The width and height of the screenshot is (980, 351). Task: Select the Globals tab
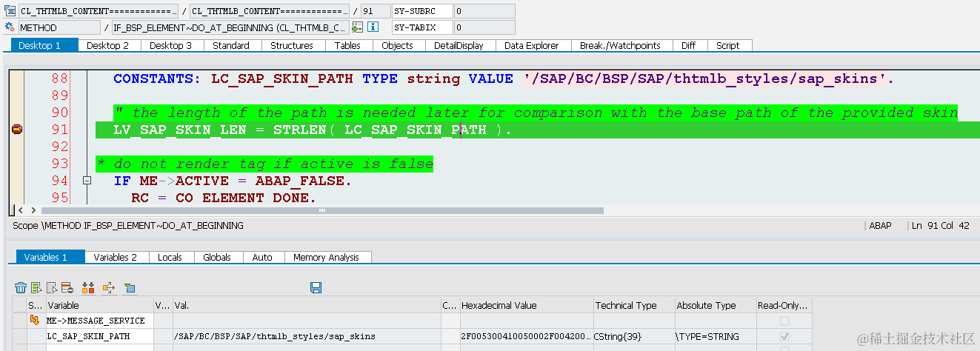click(217, 257)
